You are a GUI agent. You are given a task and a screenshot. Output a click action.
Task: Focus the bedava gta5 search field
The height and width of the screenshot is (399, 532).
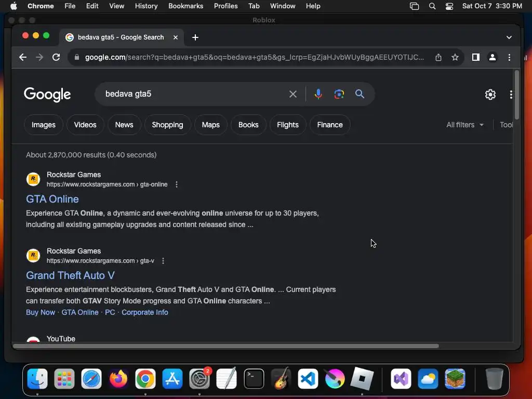(x=193, y=94)
